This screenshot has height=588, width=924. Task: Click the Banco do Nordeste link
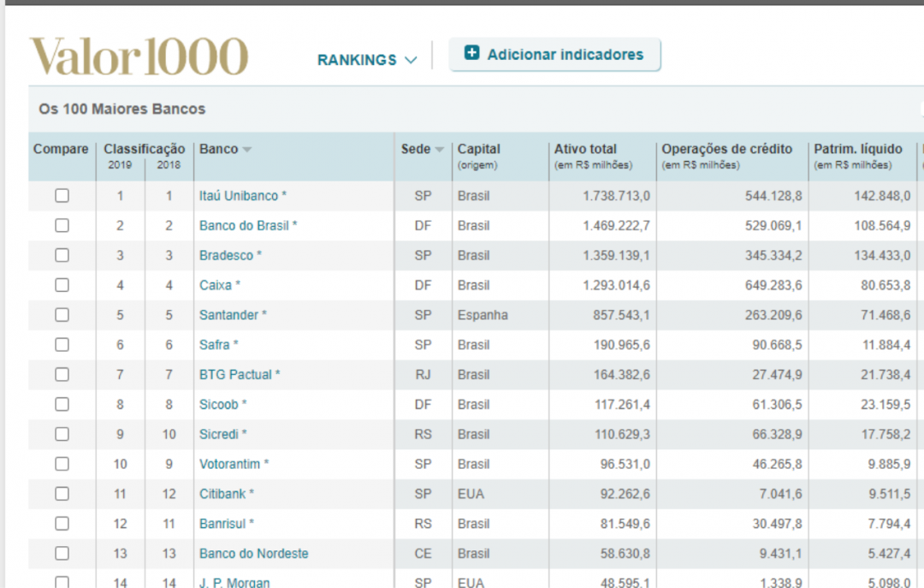tap(253, 554)
